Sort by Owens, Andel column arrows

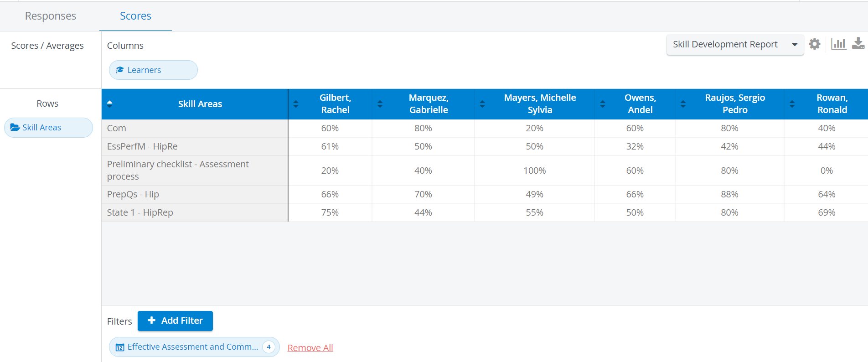603,104
